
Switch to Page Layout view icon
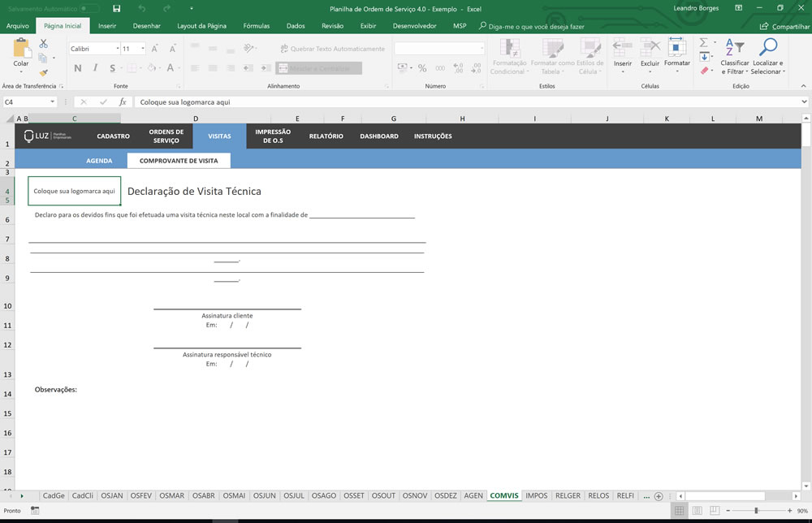tap(697, 511)
